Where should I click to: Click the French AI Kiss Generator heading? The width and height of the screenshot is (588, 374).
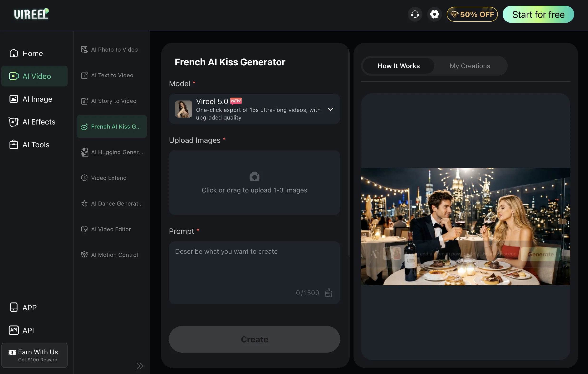(x=230, y=62)
